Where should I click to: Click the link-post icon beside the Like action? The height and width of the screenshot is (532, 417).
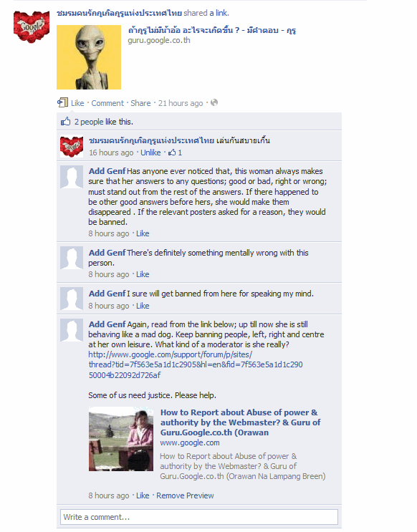coord(62,102)
